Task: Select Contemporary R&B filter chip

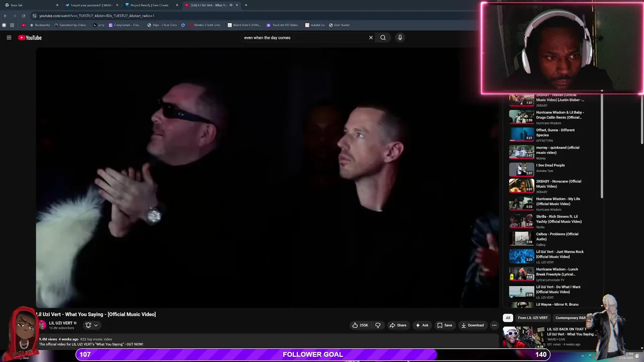Action: pyautogui.click(x=571, y=318)
